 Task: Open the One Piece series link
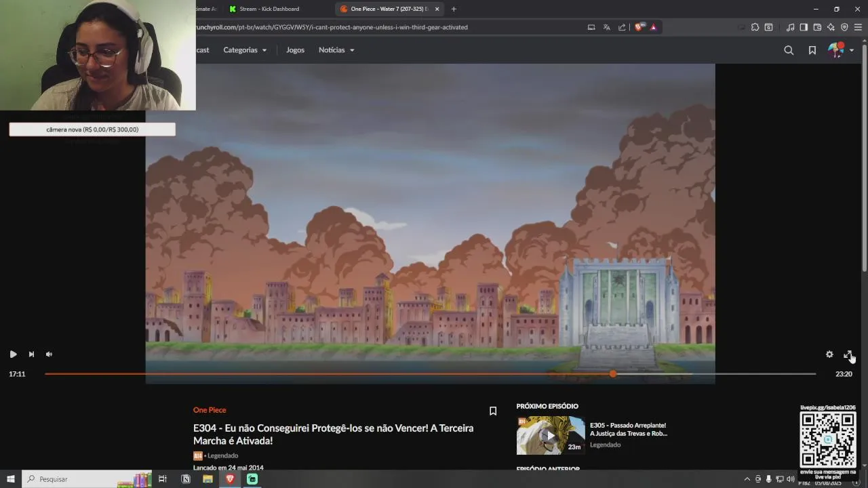point(210,410)
